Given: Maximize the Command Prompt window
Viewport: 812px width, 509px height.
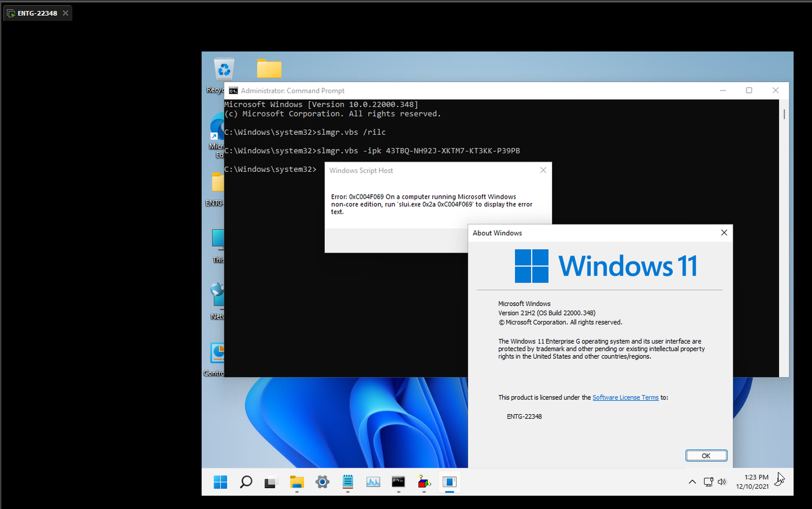Looking at the screenshot, I should (x=749, y=90).
